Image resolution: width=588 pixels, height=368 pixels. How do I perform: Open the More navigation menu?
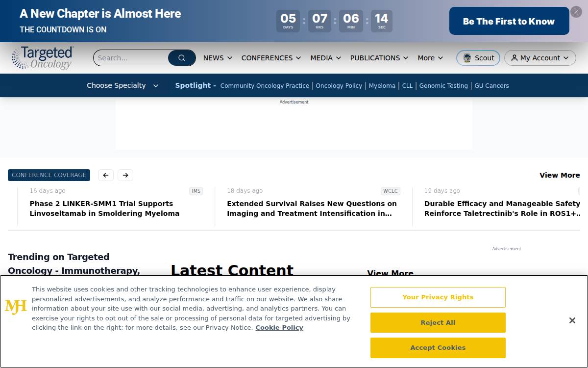tap(430, 58)
